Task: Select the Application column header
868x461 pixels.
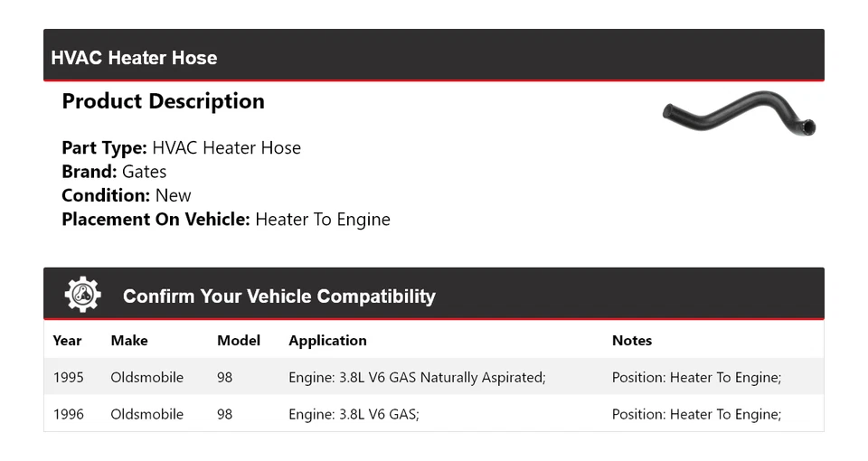Action: click(x=327, y=341)
